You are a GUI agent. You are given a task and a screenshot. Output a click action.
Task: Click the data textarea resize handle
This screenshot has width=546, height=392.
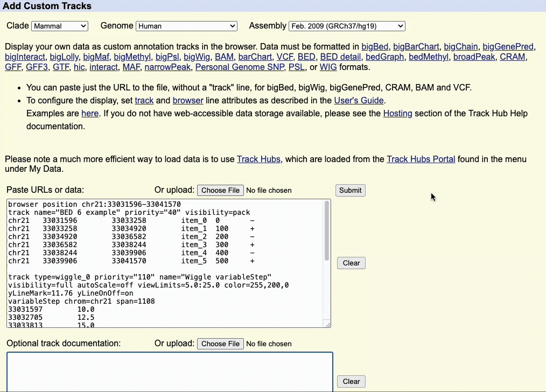pyautogui.click(x=327, y=324)
